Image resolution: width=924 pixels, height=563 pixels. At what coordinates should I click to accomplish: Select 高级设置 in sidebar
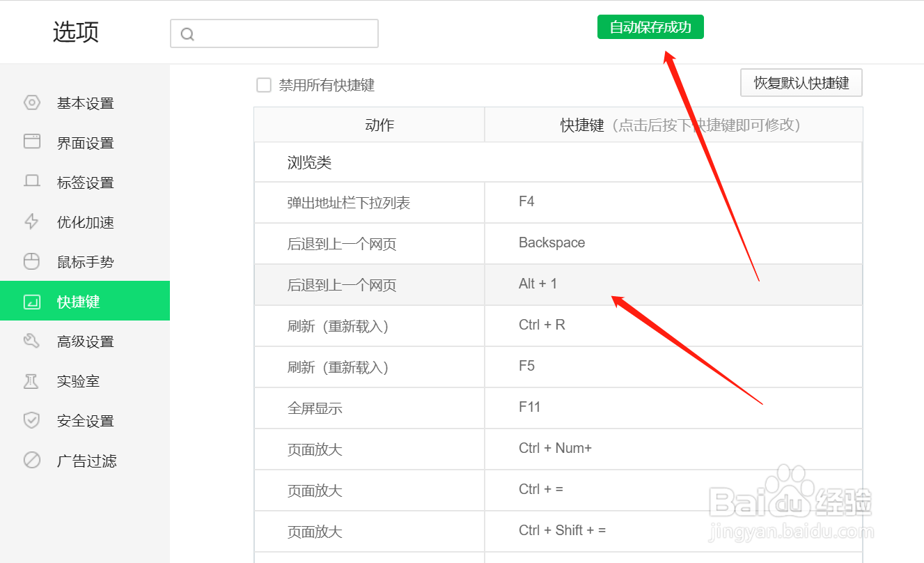tap(85, 341)
